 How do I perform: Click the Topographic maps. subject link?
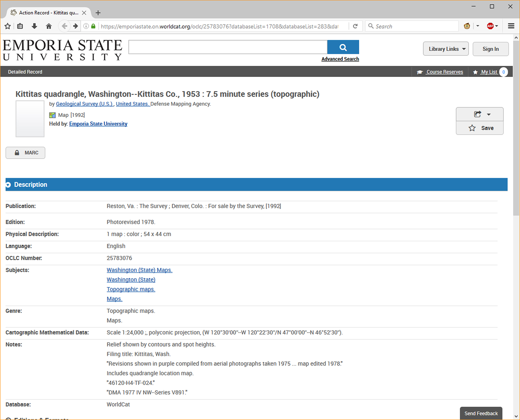click(x=131, y=289)
